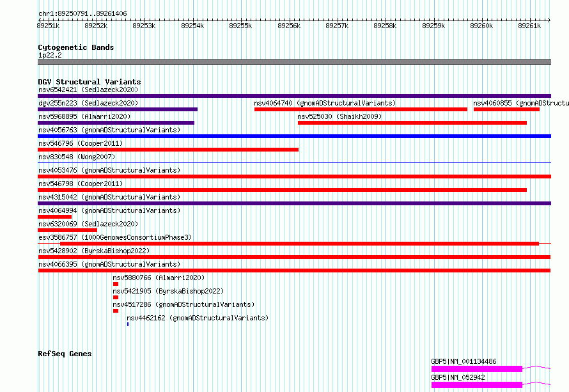Select the purple nsv4315042 variant bar
Image resolution: width=569 pixels, height=392 pixels.
pyautogui.click(x=294, y=203)
